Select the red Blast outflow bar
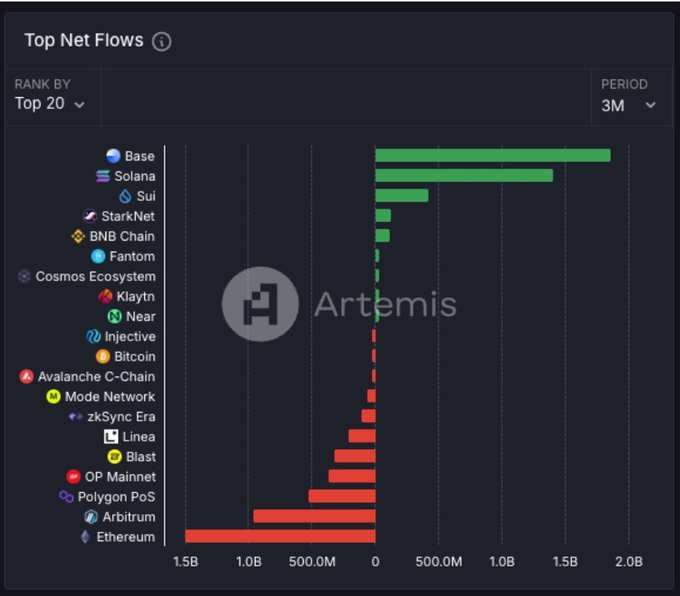Viewport: 680px width, 596px height. pyautogui.click(x=355, y=456)
